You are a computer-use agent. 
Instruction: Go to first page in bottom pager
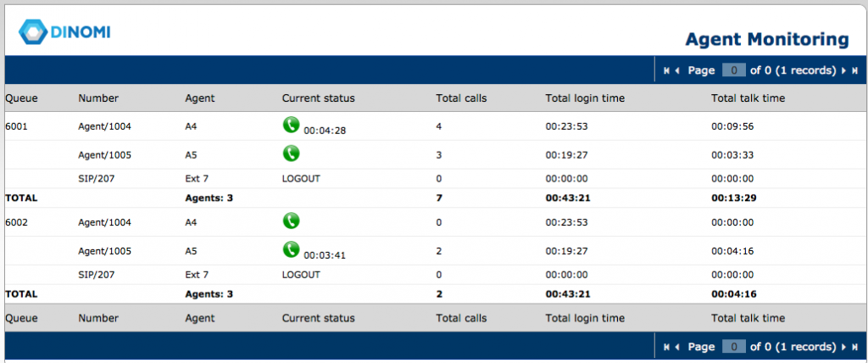click(666, 347)
